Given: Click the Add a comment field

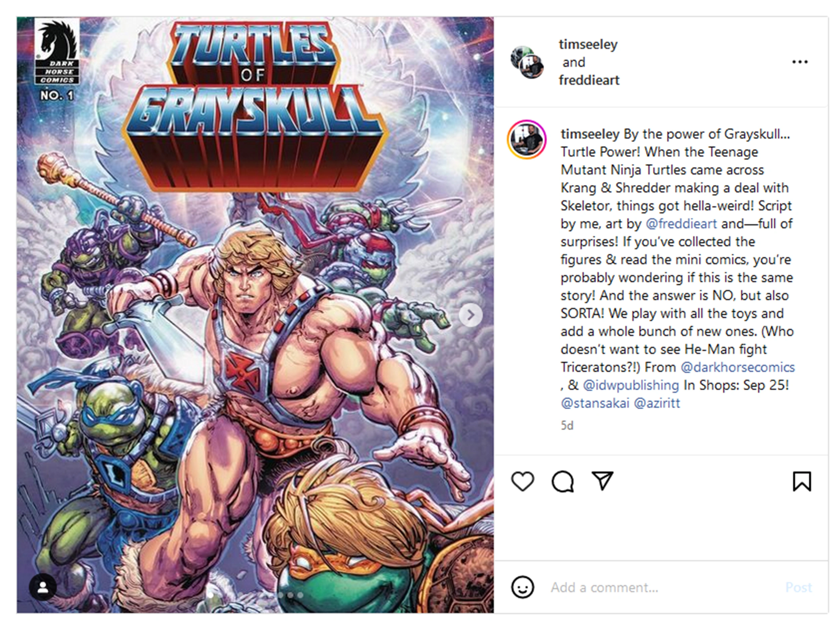Looking at the screenshot, I should pyautogui.click(x=661, y=587).
